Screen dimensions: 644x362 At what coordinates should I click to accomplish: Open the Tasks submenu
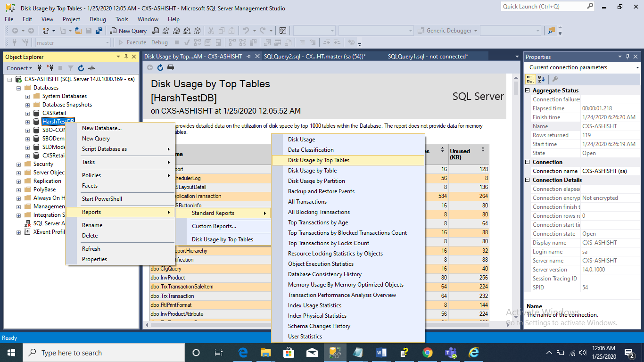tap(120, 162)
